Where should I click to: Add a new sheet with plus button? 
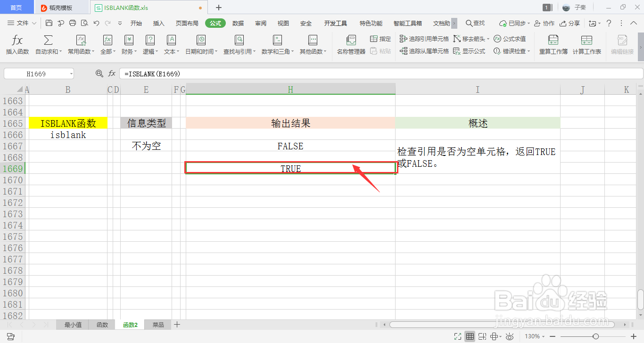pos(177,324)
